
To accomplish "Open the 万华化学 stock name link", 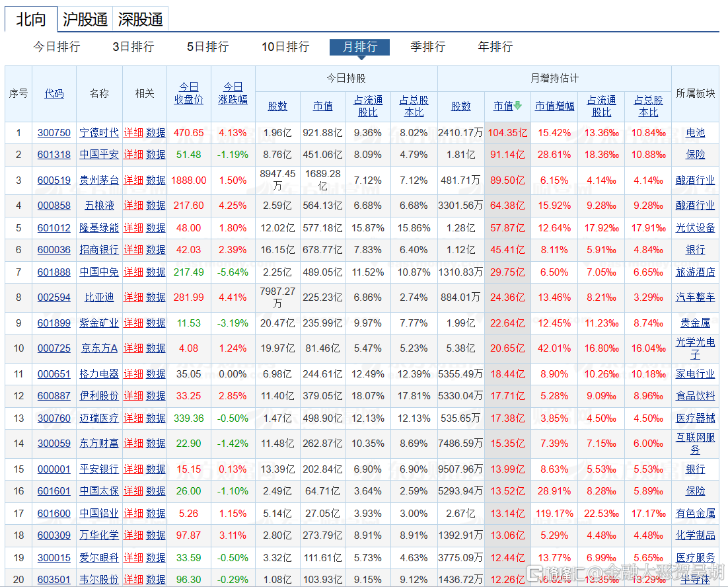I will (99, 535).
